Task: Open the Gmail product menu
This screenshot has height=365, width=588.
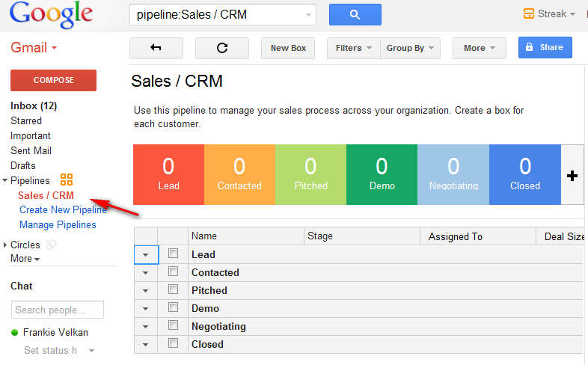Action: pos(34,48)
